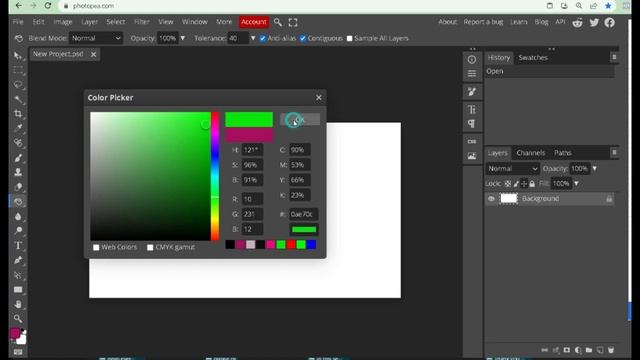Image resolution: width=640 pixels, height=360 pixels.
Task: Select the Crop tool
Action: pos(18,113)
